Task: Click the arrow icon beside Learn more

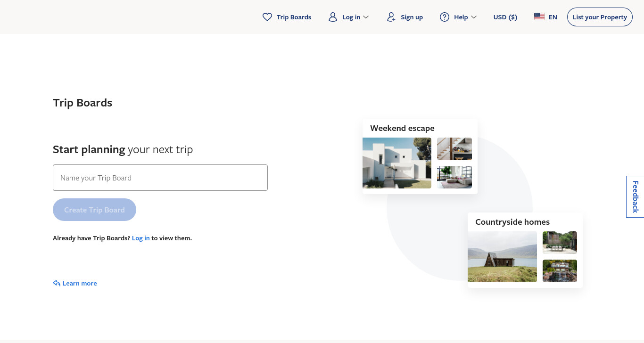Action: [x=57, y=283]
